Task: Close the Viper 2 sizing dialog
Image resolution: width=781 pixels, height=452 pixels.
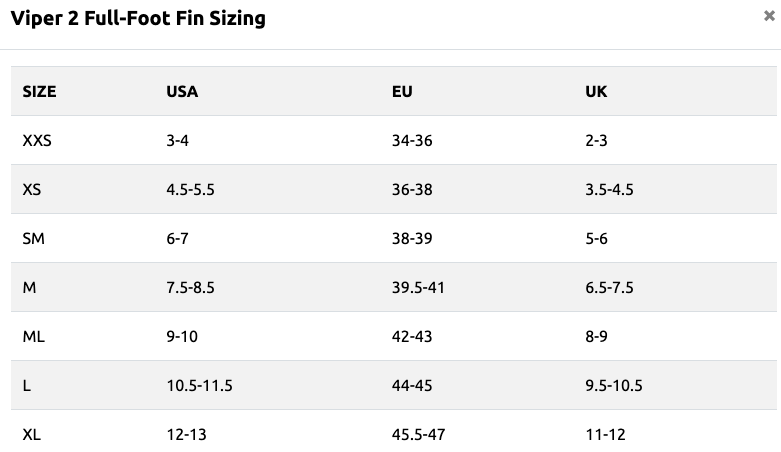Action: [x=769, y=16]
